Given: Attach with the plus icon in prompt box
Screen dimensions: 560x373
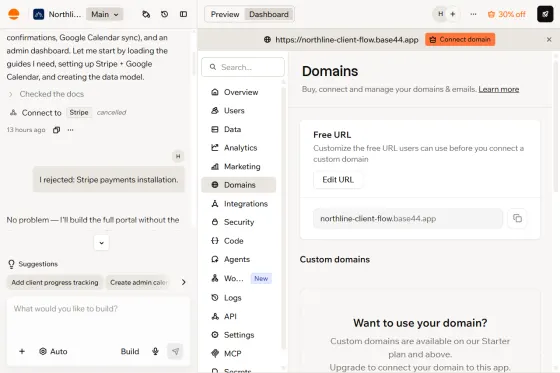Looking at the screenshot, I should pos(22,352).
